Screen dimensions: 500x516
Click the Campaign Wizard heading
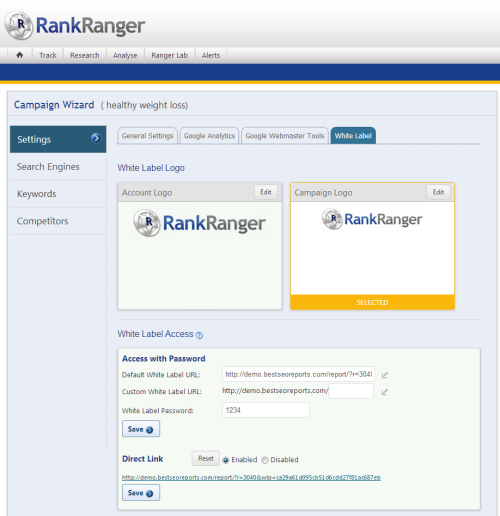[54, 105]
